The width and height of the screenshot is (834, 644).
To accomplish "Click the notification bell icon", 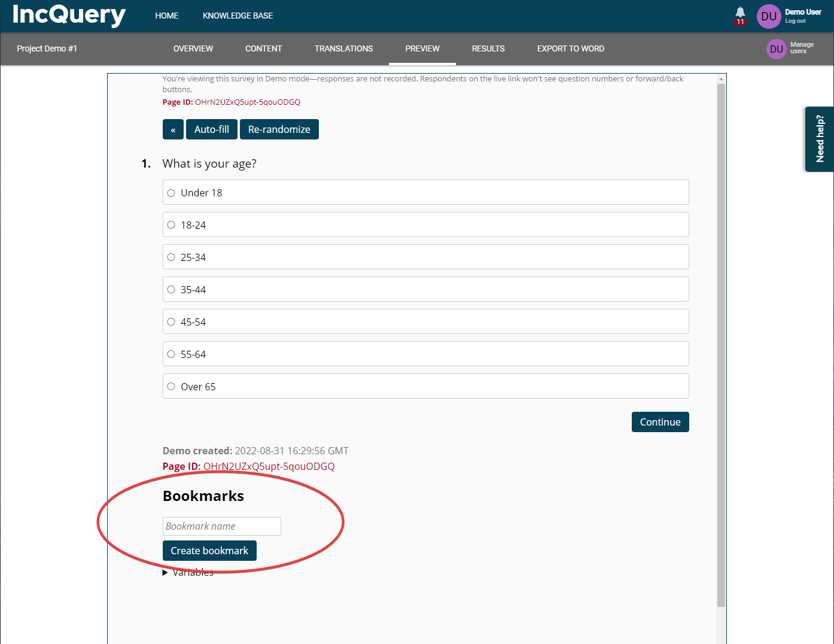I will 740,13.
